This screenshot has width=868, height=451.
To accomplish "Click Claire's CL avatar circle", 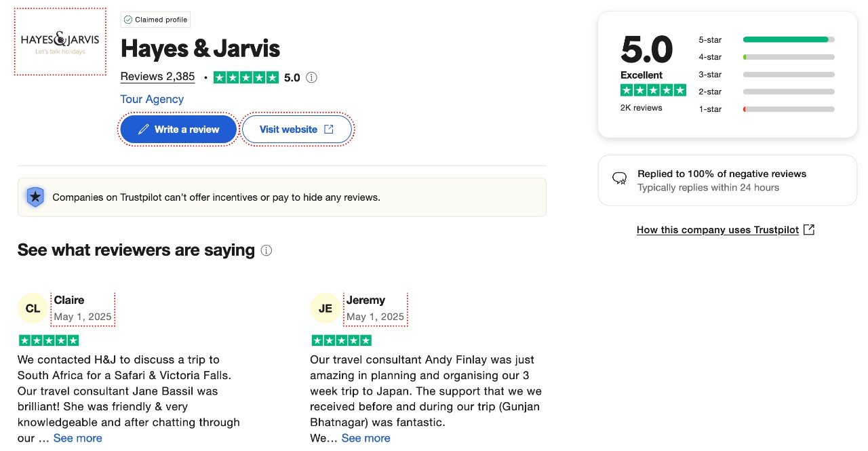I will tap(33, 309).
